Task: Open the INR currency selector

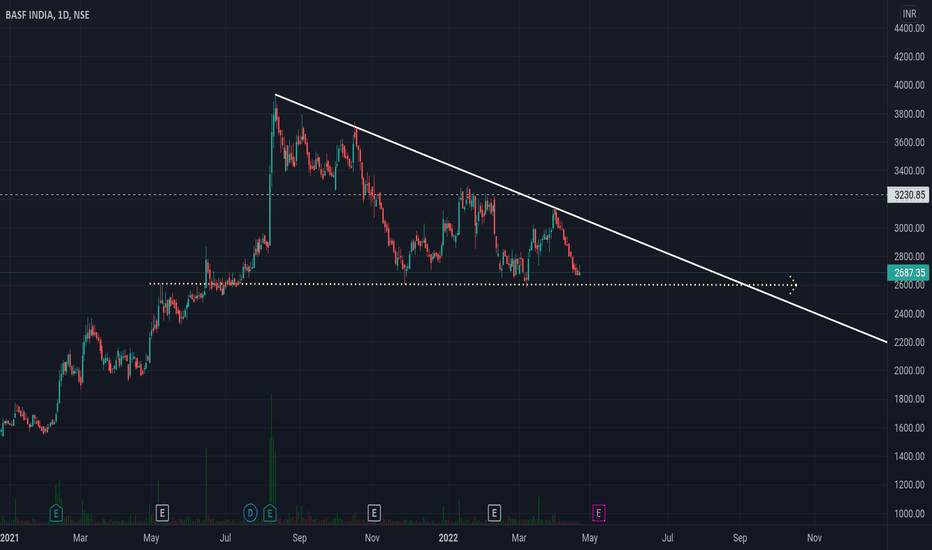Action: click(909, 14)
